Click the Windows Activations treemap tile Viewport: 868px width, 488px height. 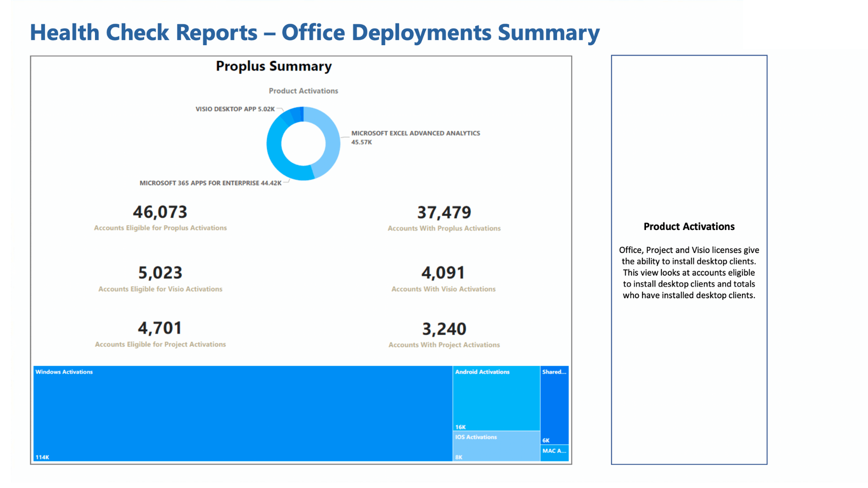pyautogui.click(x=243, y=413)
